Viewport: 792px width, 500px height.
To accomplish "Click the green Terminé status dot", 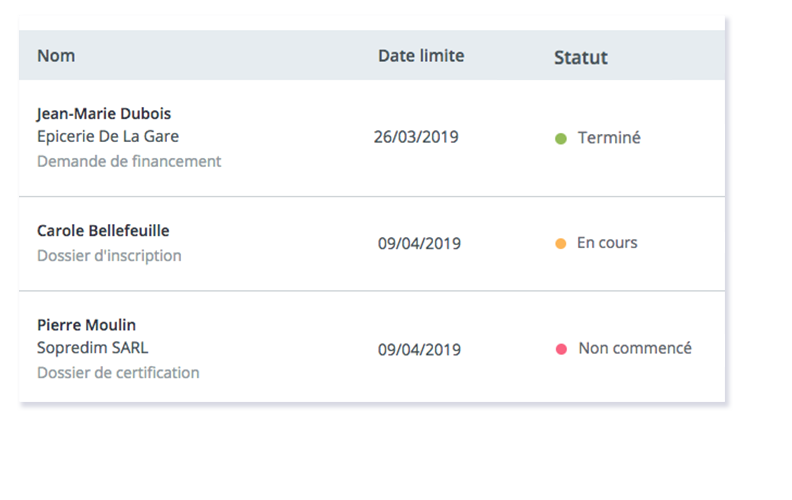I will click(x=561, y=139).
